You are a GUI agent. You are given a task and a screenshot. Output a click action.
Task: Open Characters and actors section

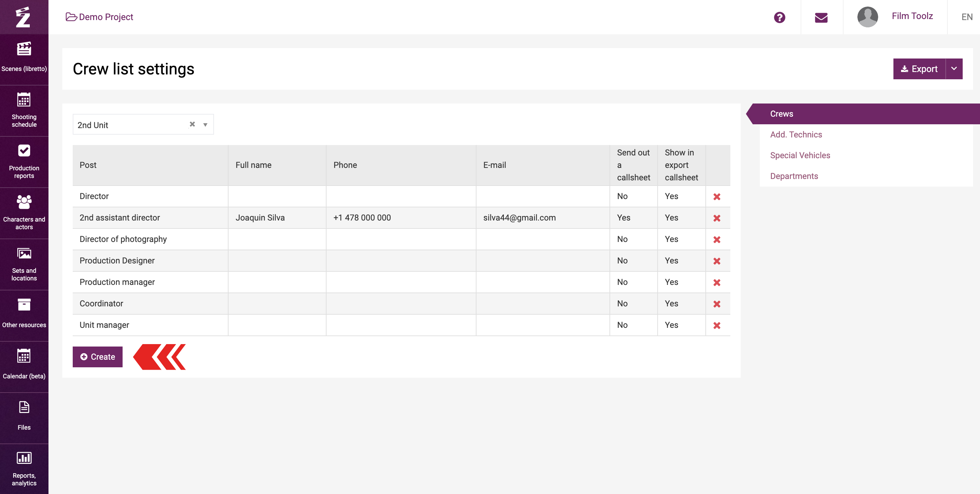(x=24, y=212)
